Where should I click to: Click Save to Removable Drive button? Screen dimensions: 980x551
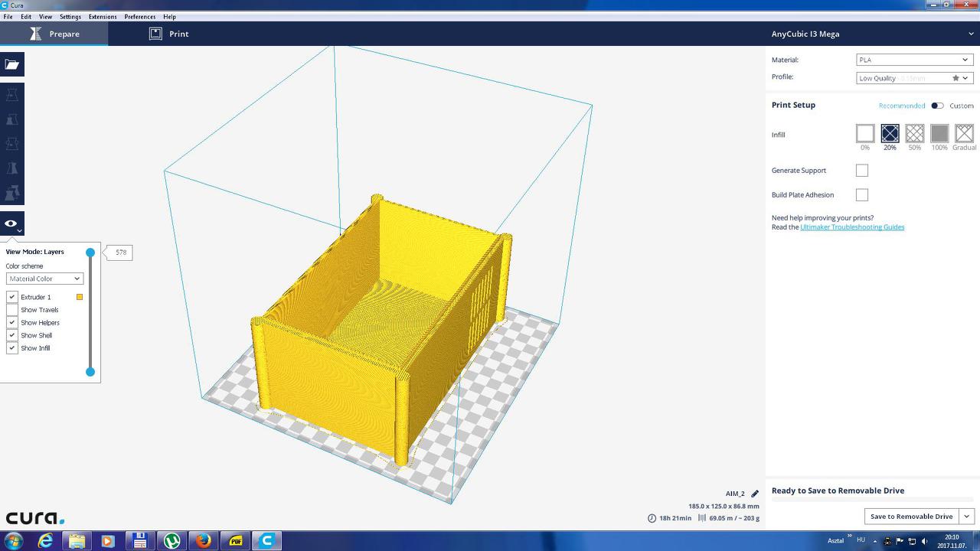(912, 517)
